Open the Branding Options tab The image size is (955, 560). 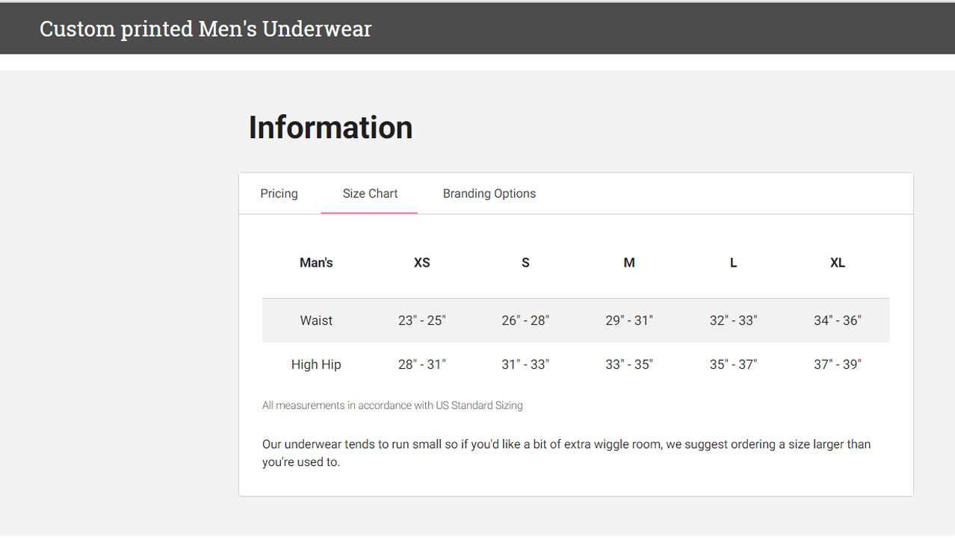point(489,193)
